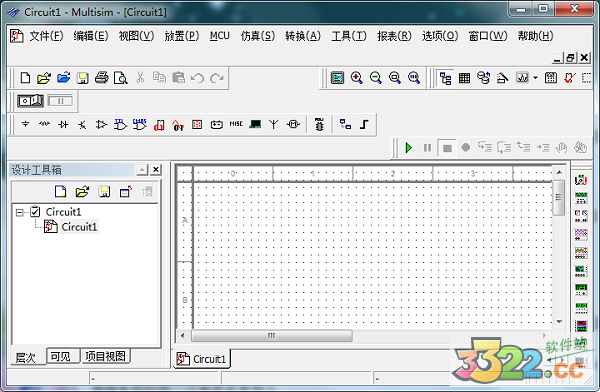Open the Grapher dropdown arrow
Screen dimensions: 600x392
click(x=535, y=78)
